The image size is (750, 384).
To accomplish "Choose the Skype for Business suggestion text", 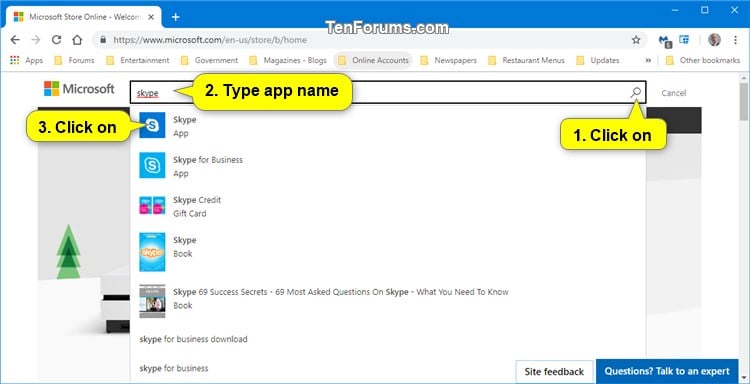I will point(208,160).
